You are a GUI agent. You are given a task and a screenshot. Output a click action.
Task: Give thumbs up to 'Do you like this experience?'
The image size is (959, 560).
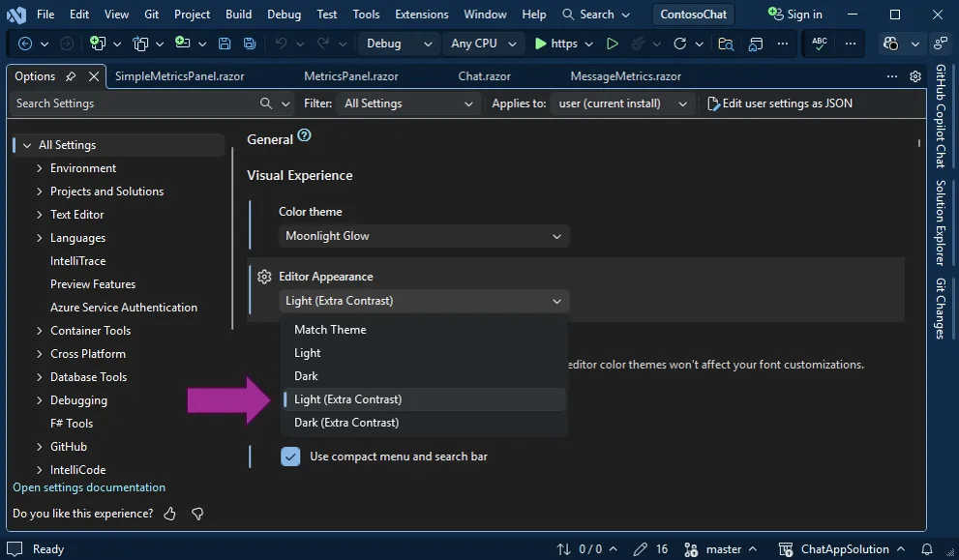(x=169, y=514)
